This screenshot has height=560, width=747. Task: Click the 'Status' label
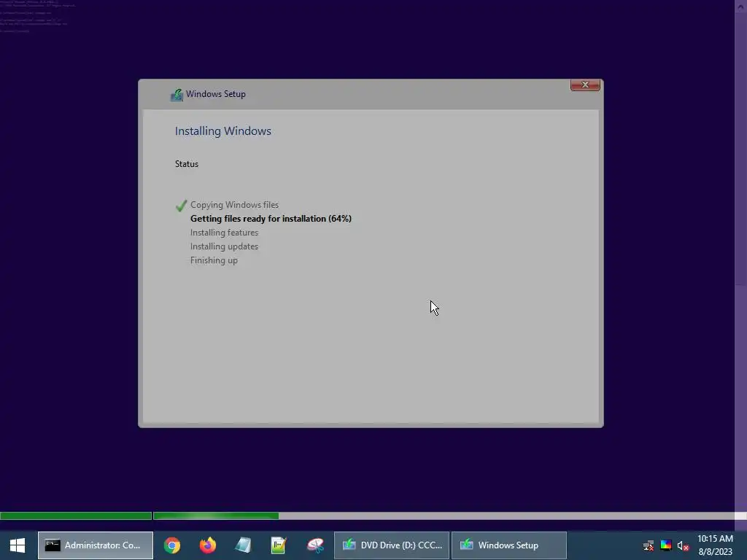pyautogui.click(x=186, y=164)
